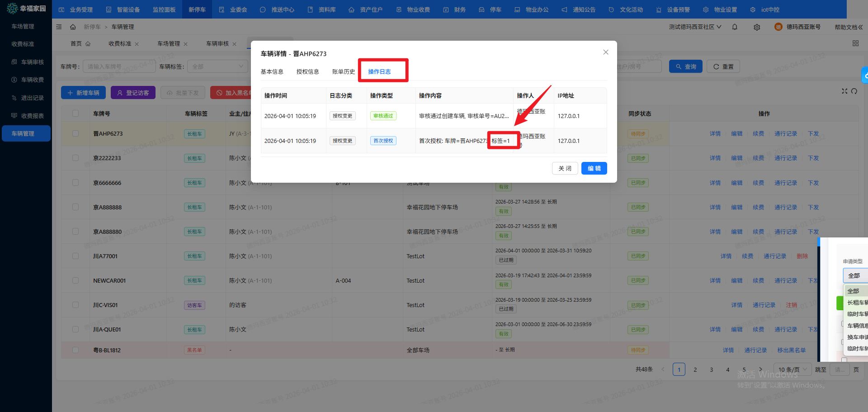Open settings gear icon in header
Screen dimensions: 868x412
pos(757,27)
